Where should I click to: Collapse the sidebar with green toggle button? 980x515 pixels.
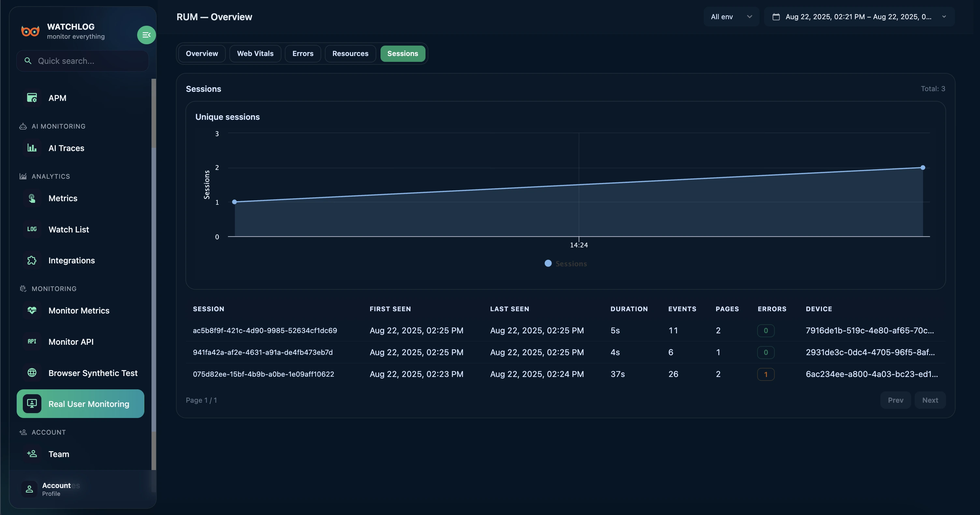pos(146,35)
